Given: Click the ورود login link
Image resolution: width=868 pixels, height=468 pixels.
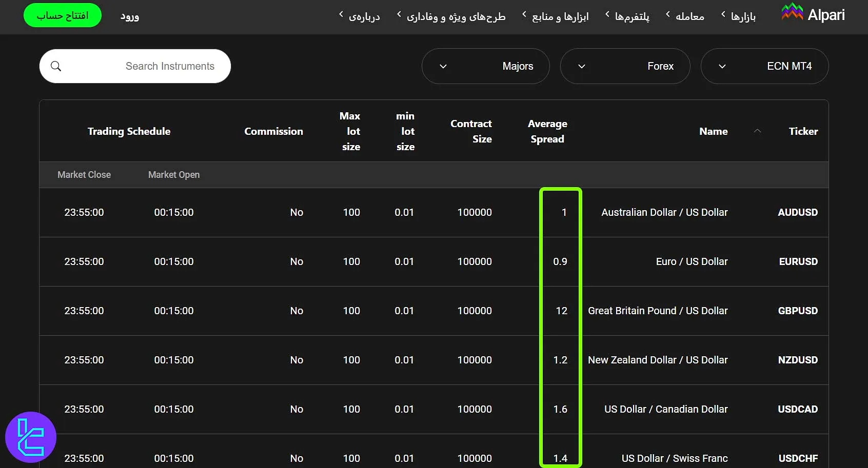Looking at the screenshot, I should (x=130, y=16).
